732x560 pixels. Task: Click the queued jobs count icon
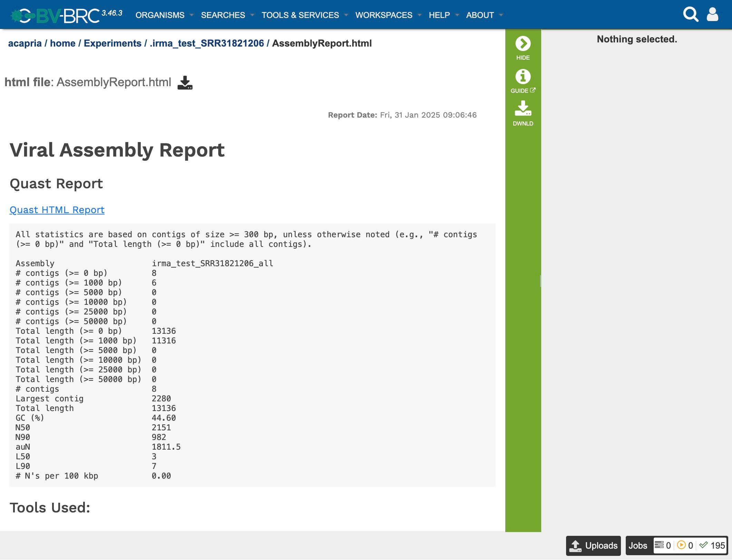point(659,545)
